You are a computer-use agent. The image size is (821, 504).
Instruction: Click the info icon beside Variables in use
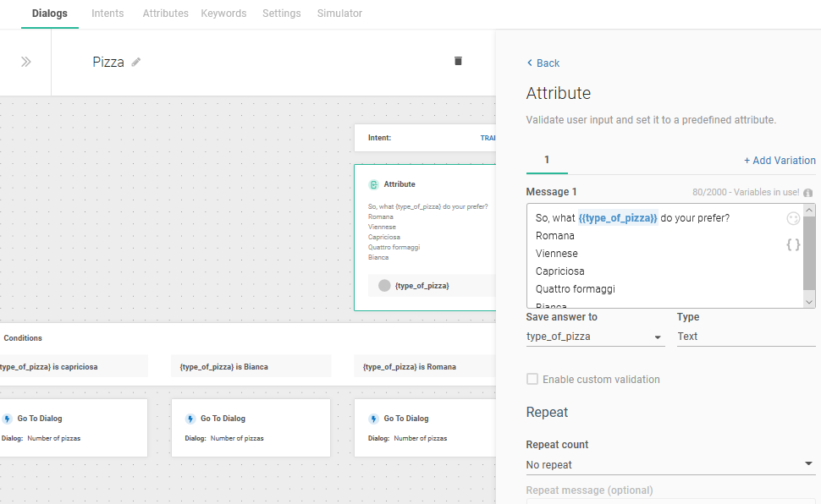click(x=808, y=193)
